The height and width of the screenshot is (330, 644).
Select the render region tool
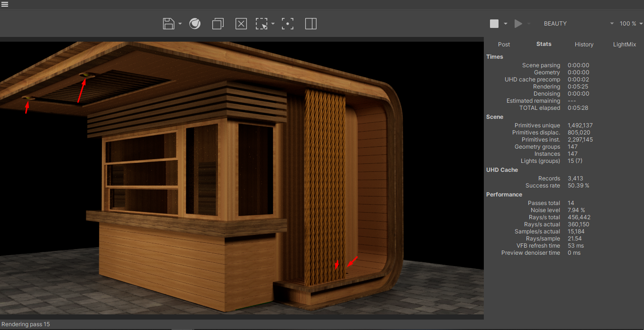pyautogui.click(x=261, y=24)
